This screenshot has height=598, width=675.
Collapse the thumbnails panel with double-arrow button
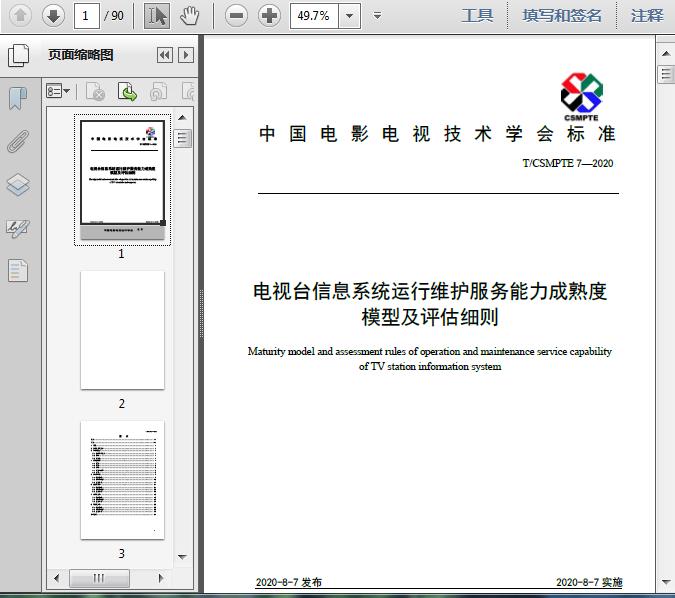coord(165,55)
